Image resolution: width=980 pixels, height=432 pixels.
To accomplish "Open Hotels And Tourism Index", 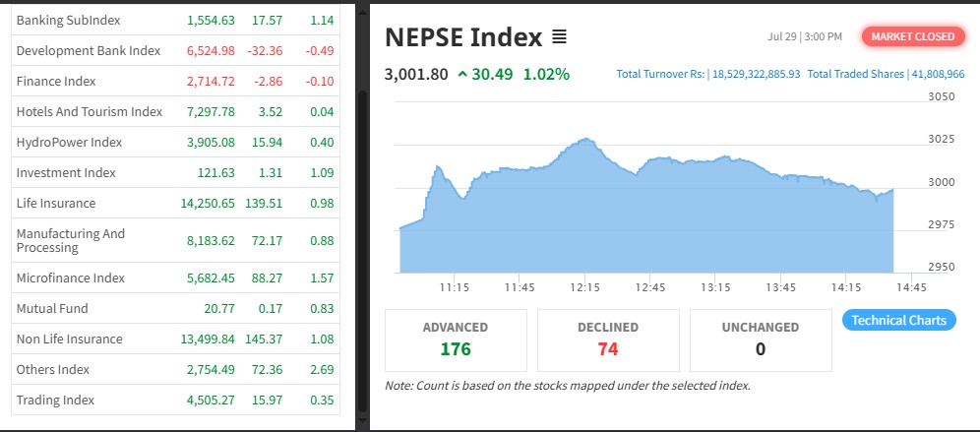I will [89, 111].
